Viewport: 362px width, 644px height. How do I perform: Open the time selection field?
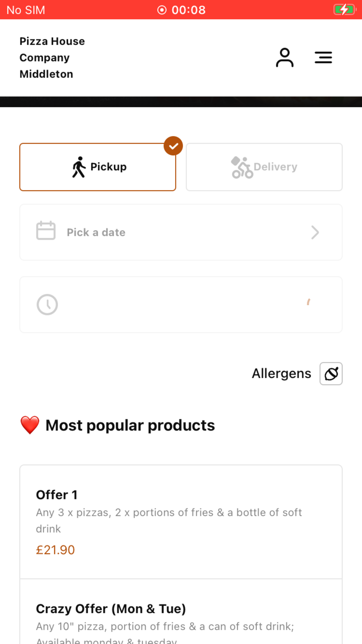point(181,304)
